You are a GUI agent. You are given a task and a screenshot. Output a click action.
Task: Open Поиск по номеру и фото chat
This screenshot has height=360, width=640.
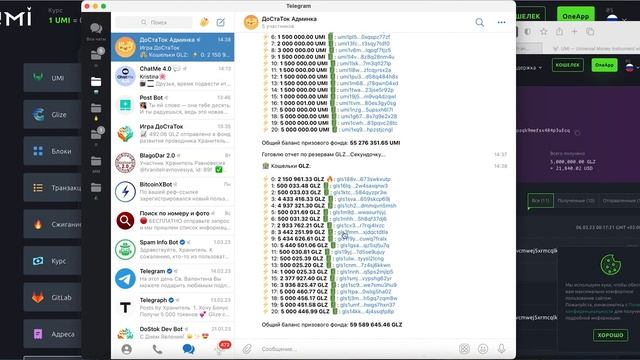point(173,221)
